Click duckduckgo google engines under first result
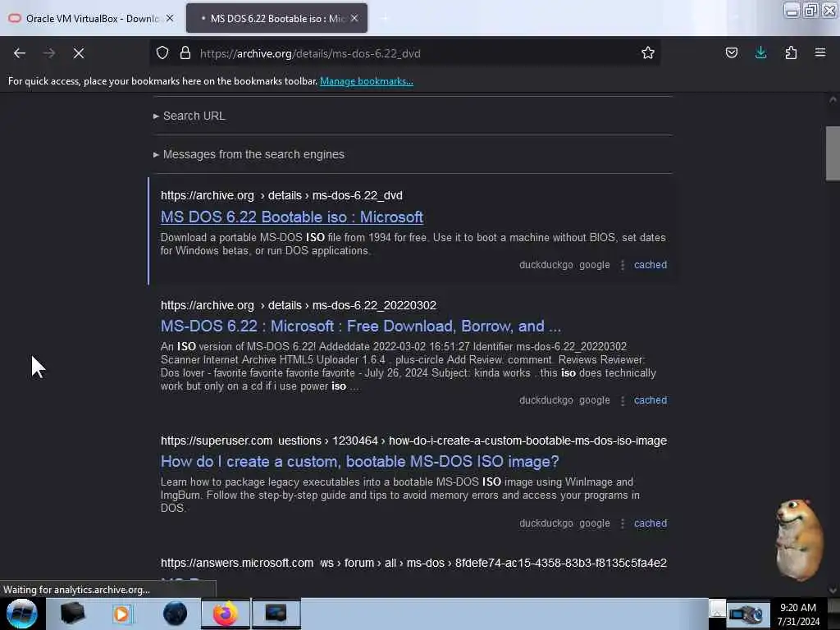840x630 pixels. (x=564, y=265)
